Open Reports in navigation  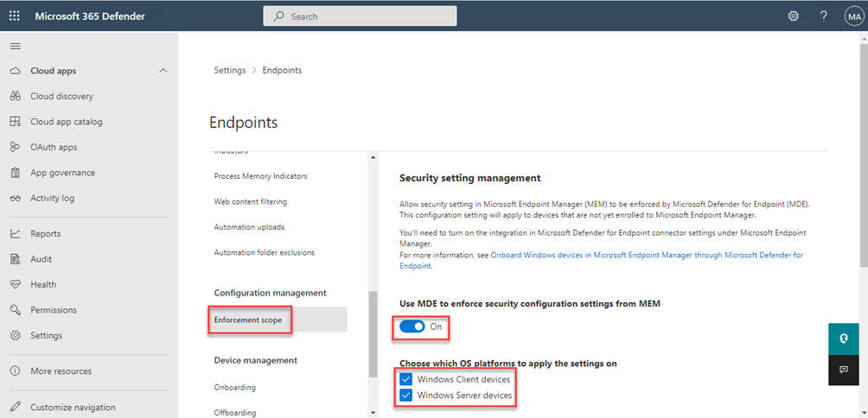pyautogui.click(x=46, y=233)
